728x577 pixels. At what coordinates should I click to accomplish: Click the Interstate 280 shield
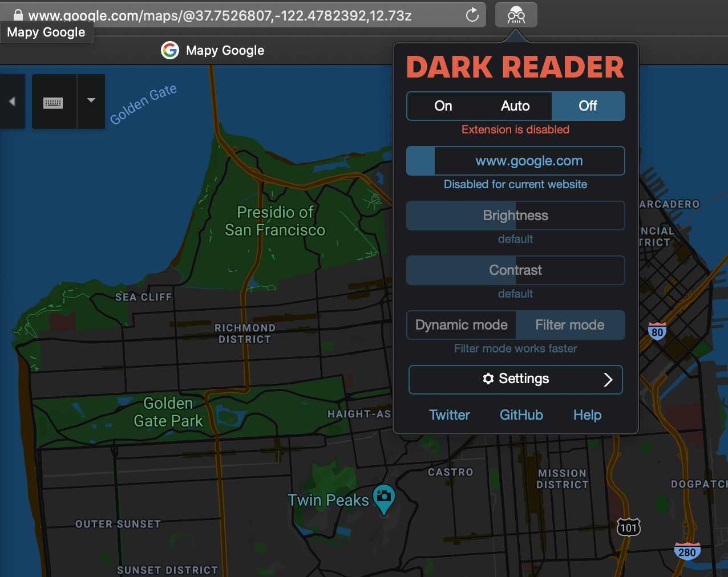click(x=687, y=551)
